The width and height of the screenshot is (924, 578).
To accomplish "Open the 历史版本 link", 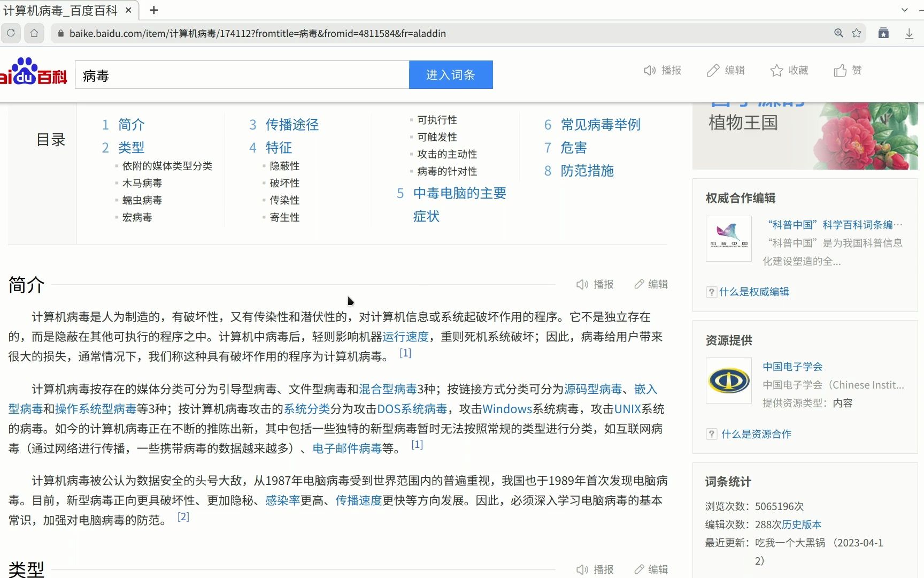I will point(802,524).
